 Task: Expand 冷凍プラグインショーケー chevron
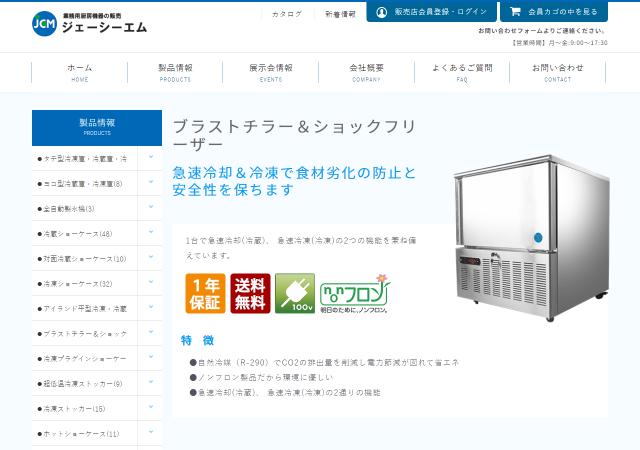(x=151, y=357)
